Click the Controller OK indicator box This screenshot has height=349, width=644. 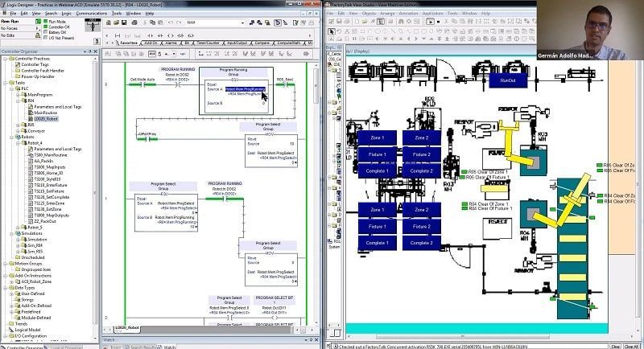pyautogui.click(x=46, y=27)
